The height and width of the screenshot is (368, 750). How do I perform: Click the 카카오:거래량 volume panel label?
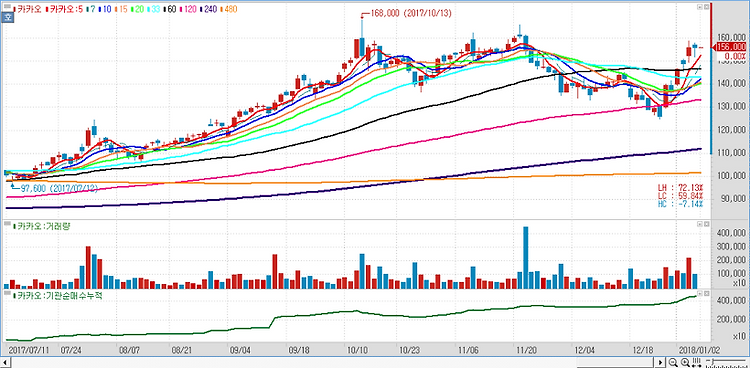42,226
